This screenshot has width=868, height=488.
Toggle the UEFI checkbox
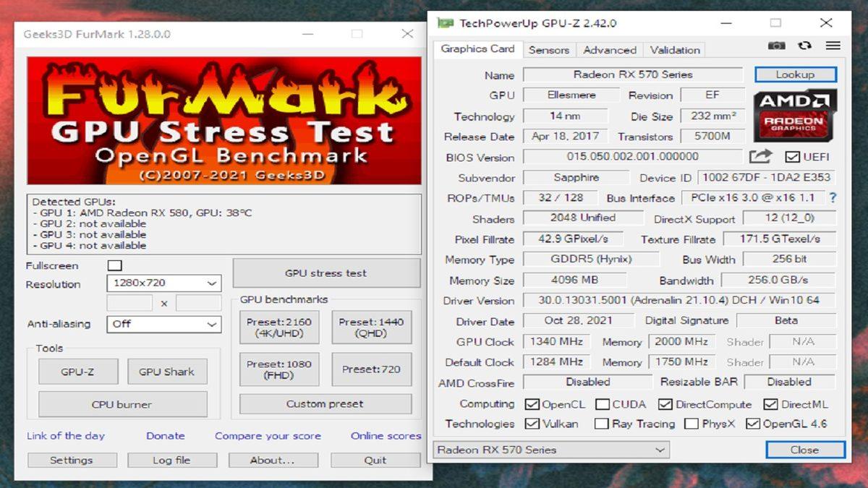[x=792, y=157]
